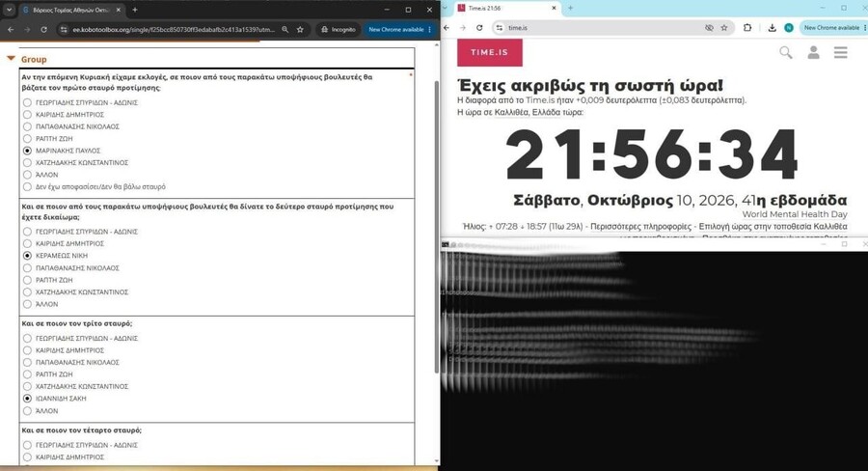Viewport: 868px width, 471px height.
Task: Go back in the kobotoolbox browser window
Action: point(11,29)
